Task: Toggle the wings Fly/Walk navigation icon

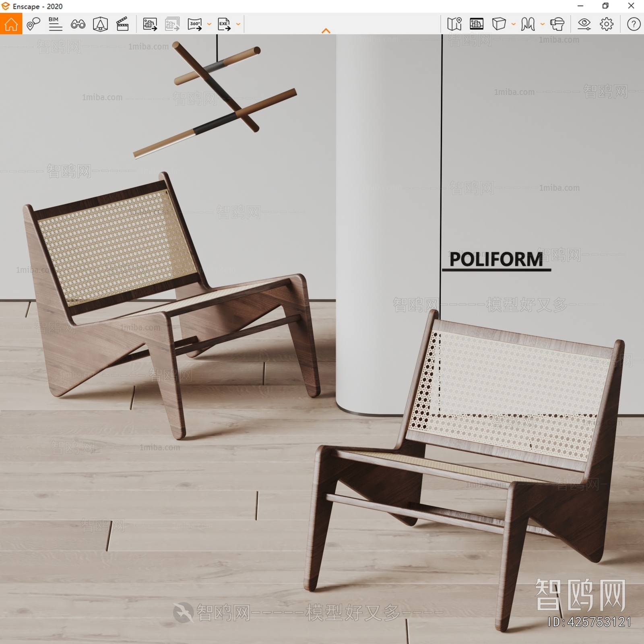Action: 528,24
